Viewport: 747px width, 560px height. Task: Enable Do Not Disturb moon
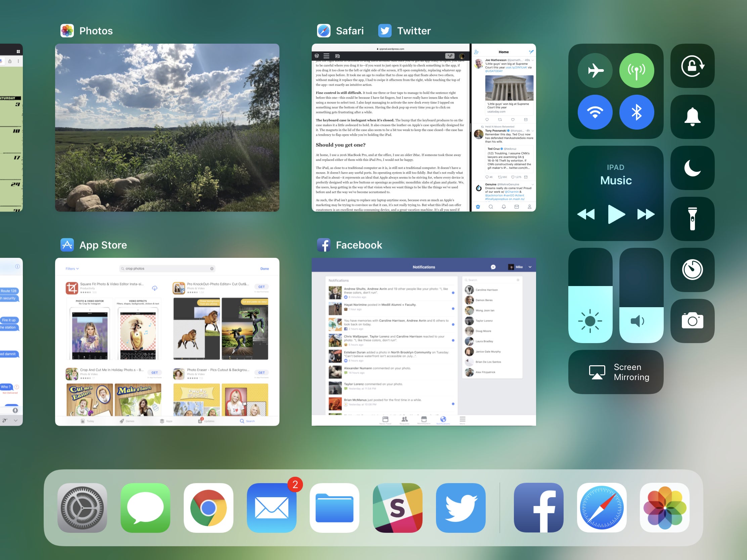tap(692, 168)
